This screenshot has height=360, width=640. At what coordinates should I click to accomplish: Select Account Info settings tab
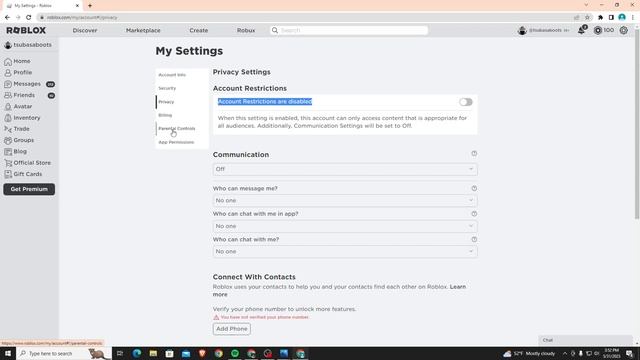[x=172, y=75]
